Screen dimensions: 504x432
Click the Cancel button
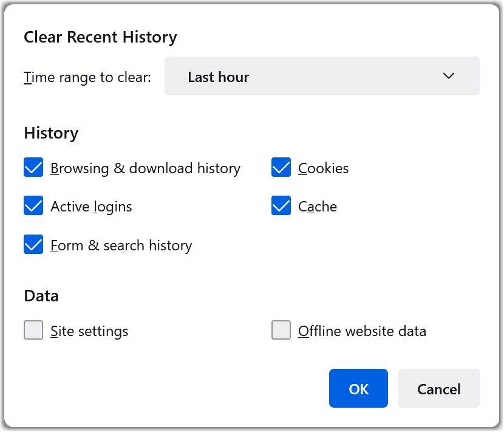click(438, 388)
